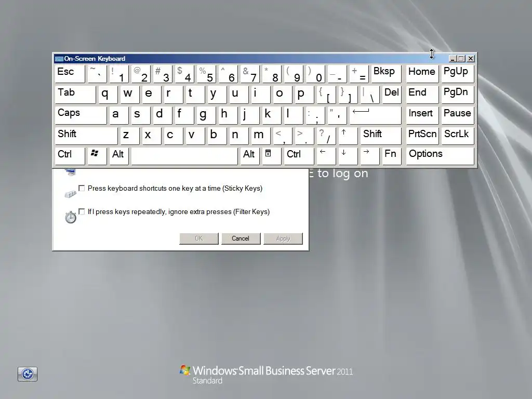532x399 pixels.
Task: Click the letter z key
Action: pos(129,136)
